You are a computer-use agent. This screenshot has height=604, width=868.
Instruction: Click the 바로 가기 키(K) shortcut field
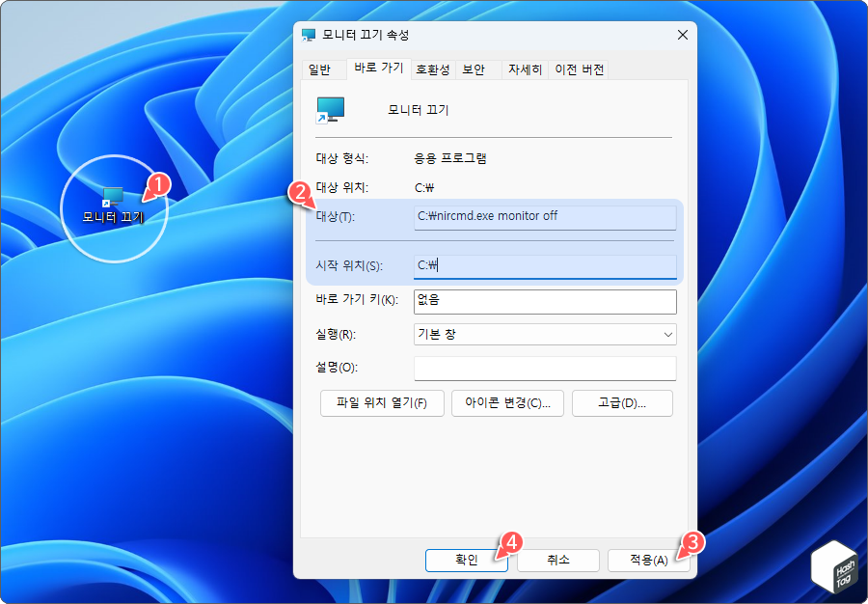545,301
